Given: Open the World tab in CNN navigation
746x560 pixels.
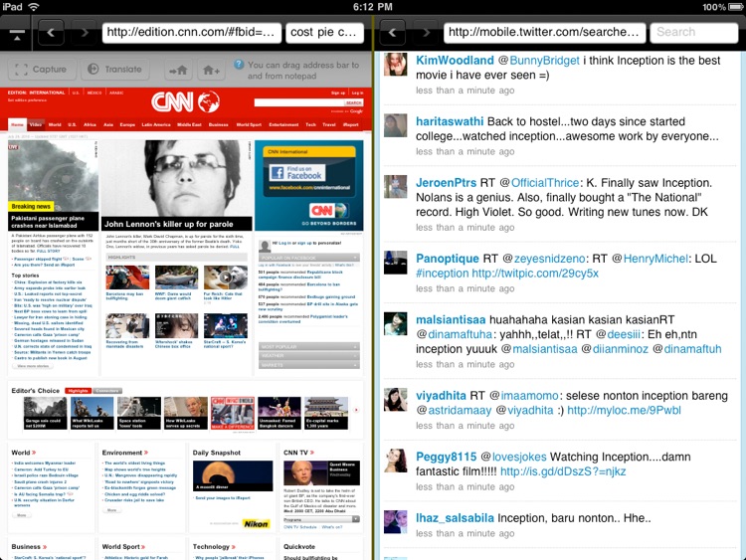Looking at the screenshot, I should 55,124.
